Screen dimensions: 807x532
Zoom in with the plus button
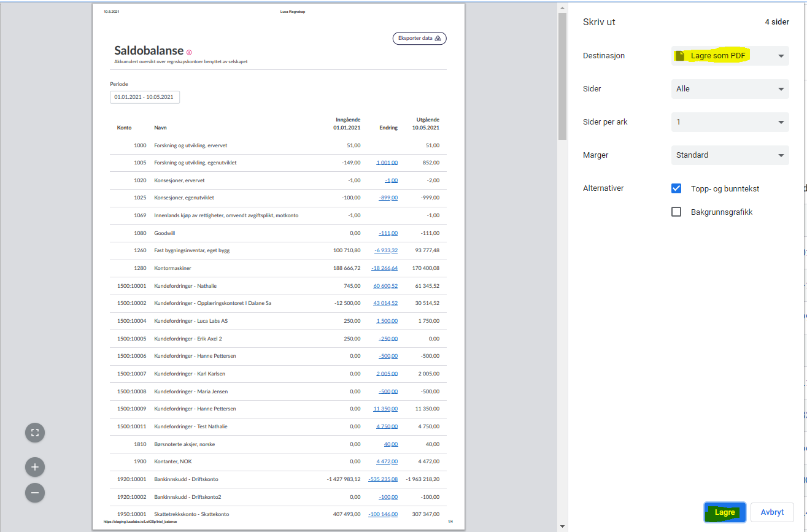click(35, 467)
